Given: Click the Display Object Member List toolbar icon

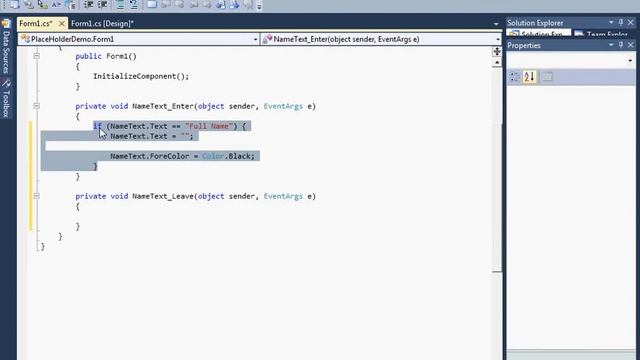Looking at the screenshot, I should (14, 4).
